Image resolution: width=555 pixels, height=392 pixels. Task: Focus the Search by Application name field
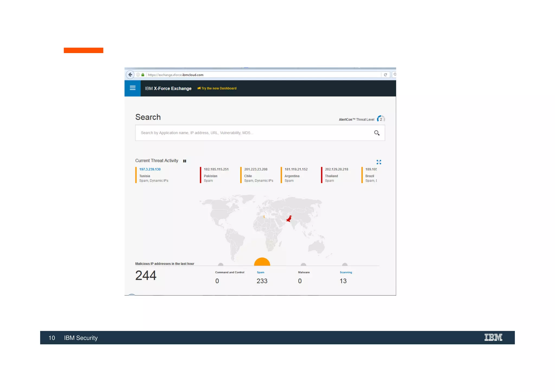260,133
